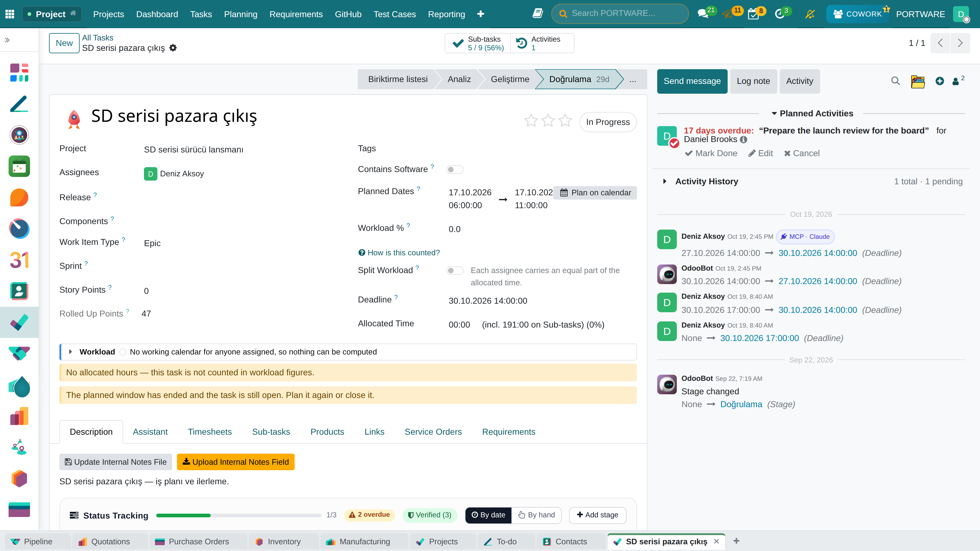
Task: Open the knowledge book icon in navbar
Action: (537, 14)
